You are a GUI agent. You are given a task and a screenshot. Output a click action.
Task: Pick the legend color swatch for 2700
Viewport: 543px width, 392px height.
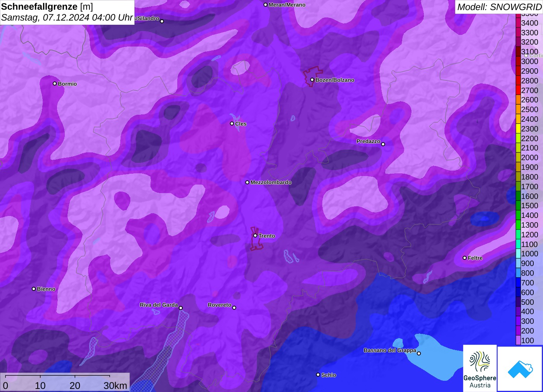[x=518, y=90]
